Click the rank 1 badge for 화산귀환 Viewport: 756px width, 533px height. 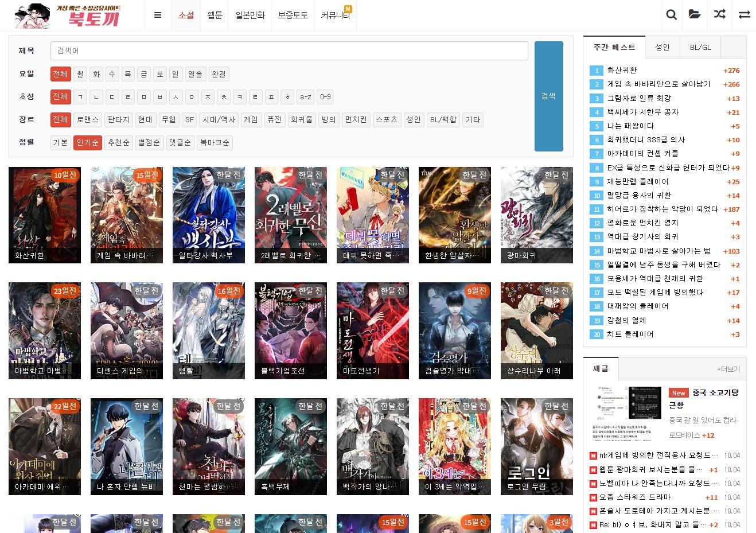(596, 71)
